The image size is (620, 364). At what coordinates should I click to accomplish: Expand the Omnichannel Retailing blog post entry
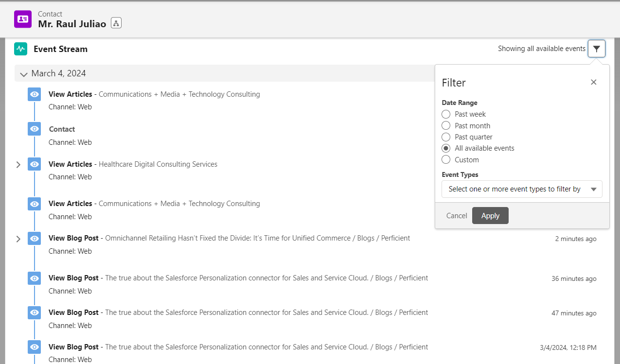[x=18, y=239]
